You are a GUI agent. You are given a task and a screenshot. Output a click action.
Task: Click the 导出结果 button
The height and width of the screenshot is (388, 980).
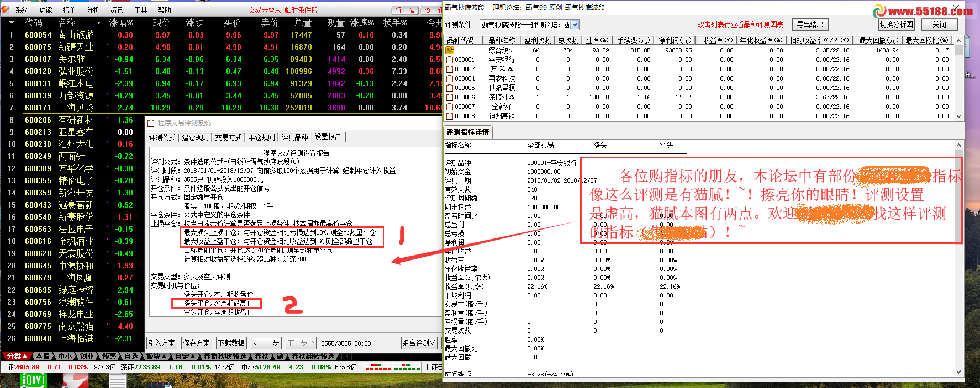(x=810, y=24)
